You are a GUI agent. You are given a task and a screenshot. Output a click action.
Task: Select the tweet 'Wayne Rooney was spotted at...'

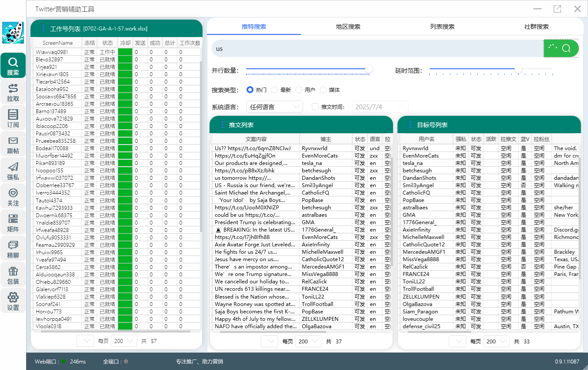click(x=255, y=304)
